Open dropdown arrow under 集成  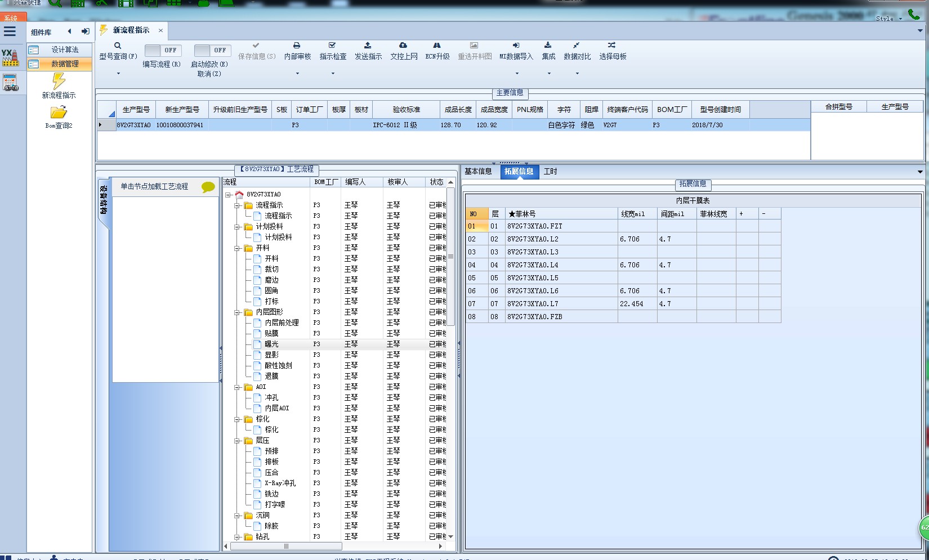[x=549, y=74]
